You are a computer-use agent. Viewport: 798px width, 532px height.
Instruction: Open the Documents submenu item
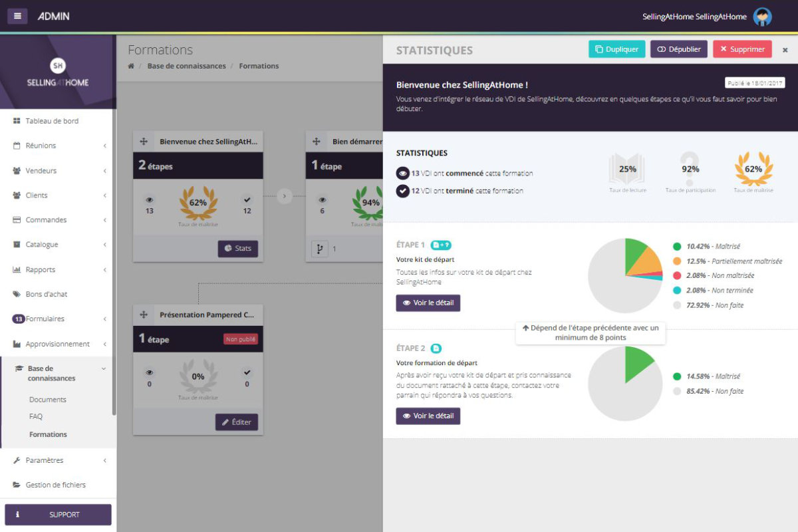(x=48, y=400)
